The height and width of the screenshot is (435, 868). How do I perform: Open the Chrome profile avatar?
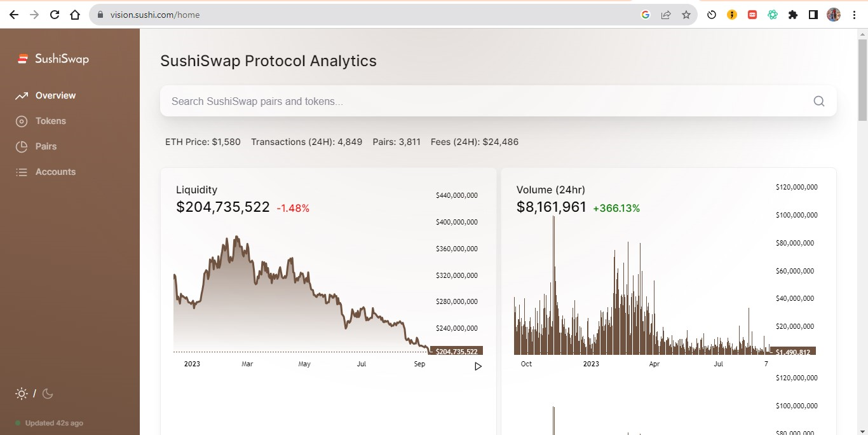pyautogui.click(x=834, y=15)
